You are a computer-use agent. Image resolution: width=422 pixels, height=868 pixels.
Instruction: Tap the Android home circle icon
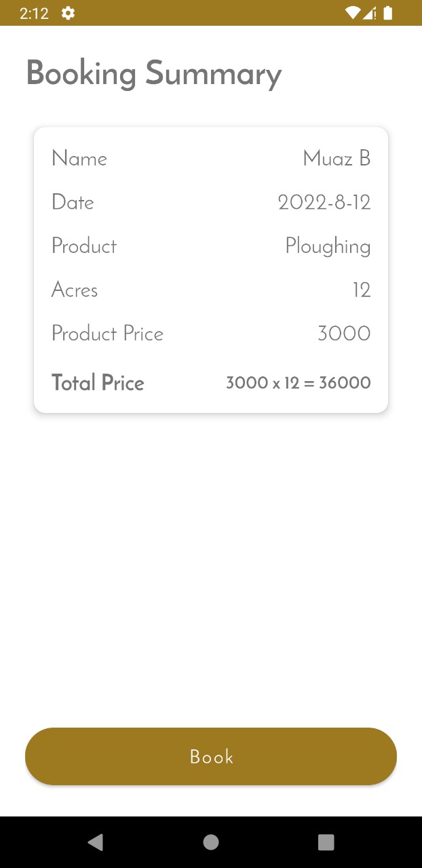click(211, 842)
